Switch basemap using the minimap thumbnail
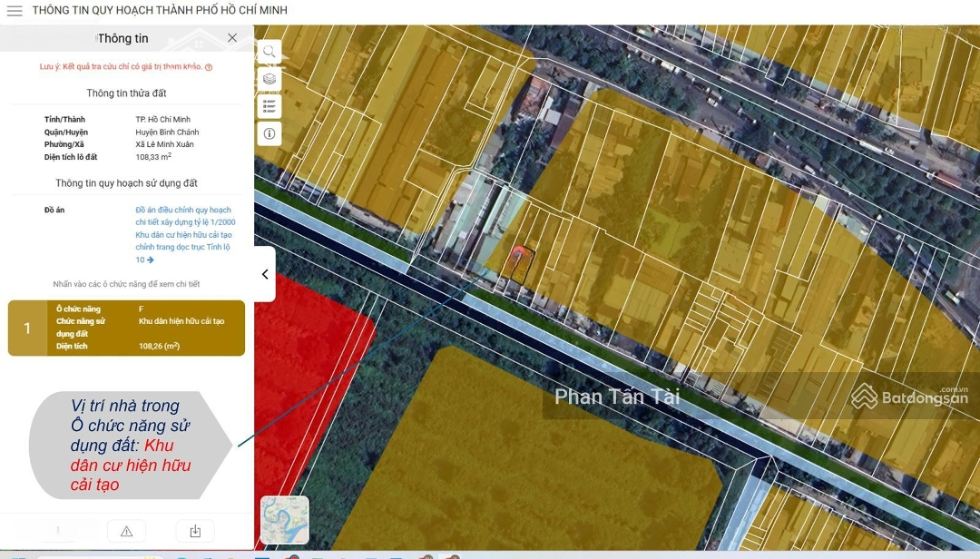This screenshot has width=980, height=559. click(x=284, y=520)
